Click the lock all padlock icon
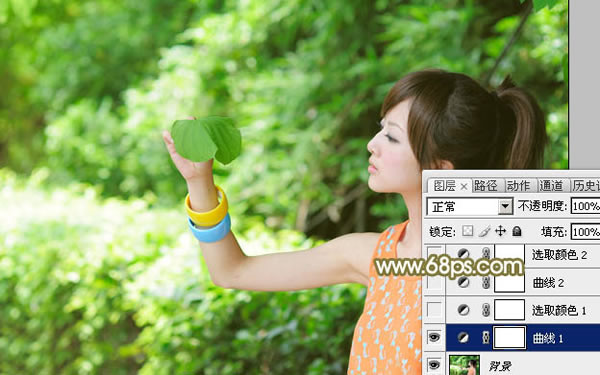 (517, 231)
